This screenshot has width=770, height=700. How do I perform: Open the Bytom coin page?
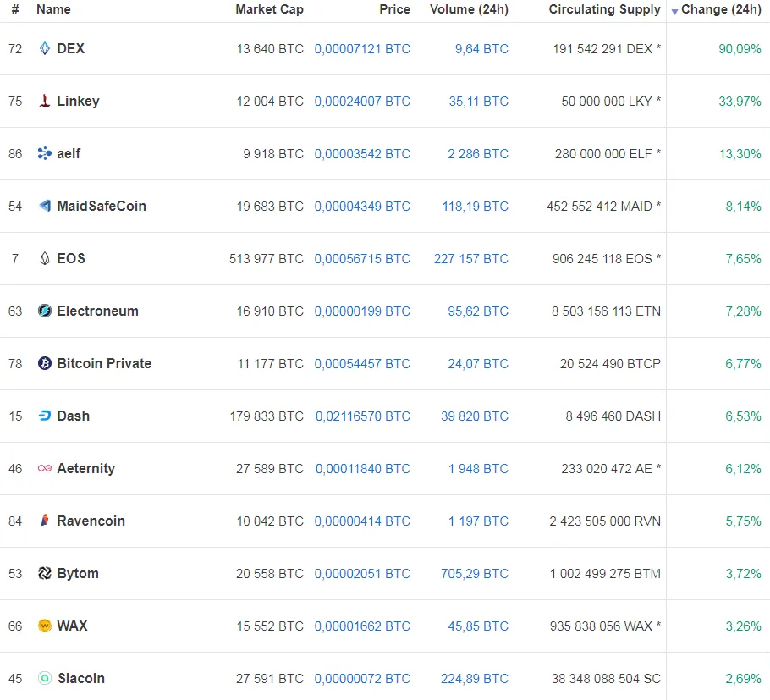pos(78,573)
